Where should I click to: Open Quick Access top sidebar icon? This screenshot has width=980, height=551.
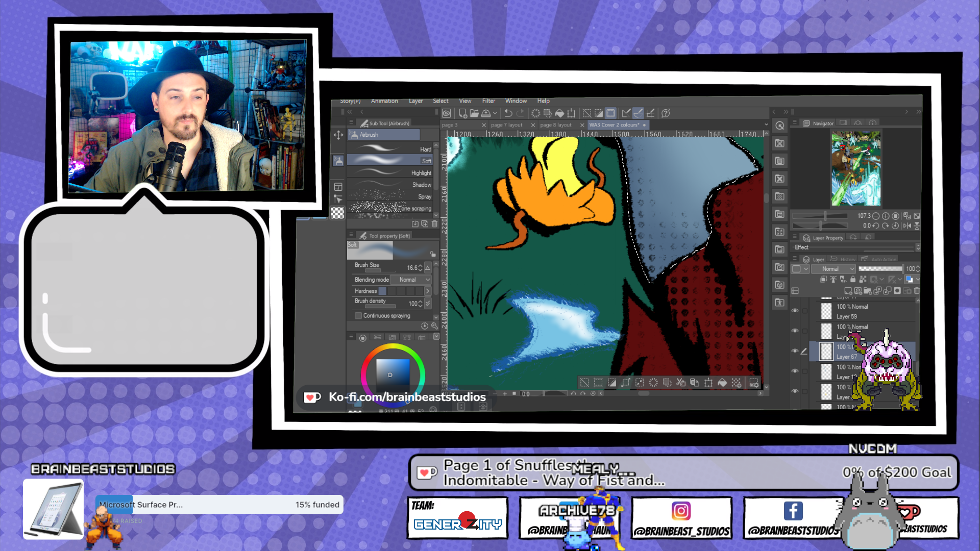(780, 126)
